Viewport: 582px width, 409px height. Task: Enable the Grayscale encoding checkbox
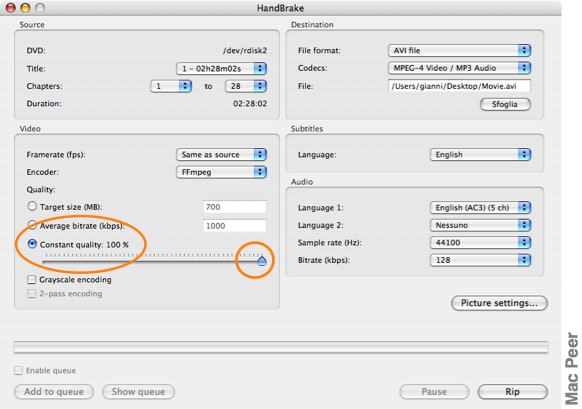[32, 279]
